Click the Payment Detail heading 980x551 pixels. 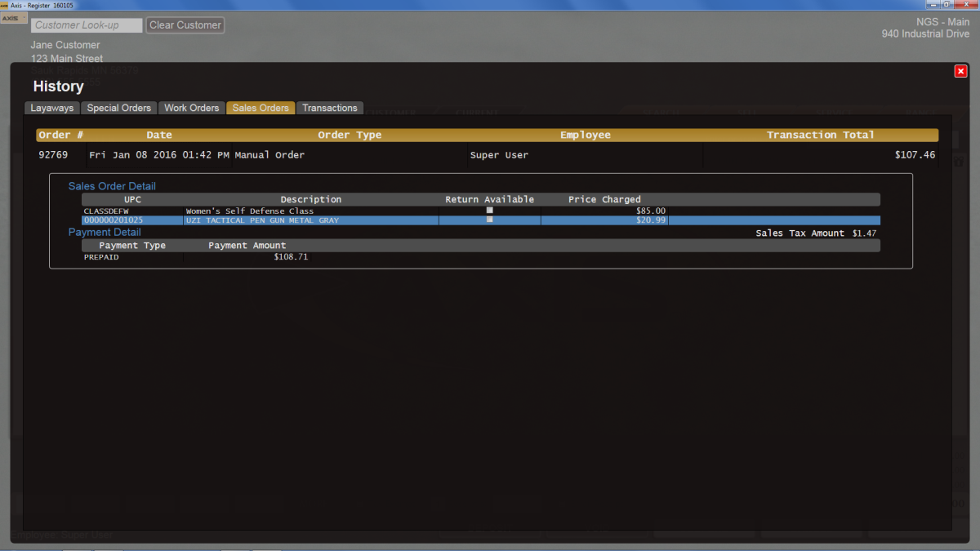click(x=105, y=233)
